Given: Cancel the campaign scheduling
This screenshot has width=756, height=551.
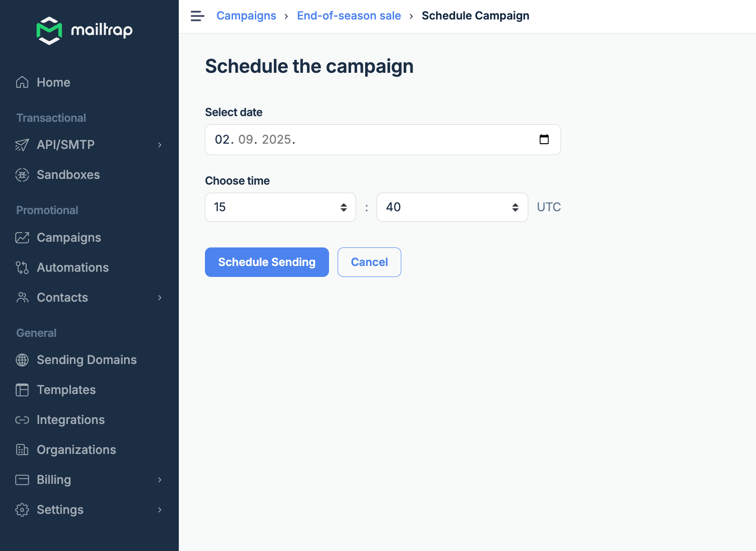Looking at the screenshot, I should tap(369, 262).
